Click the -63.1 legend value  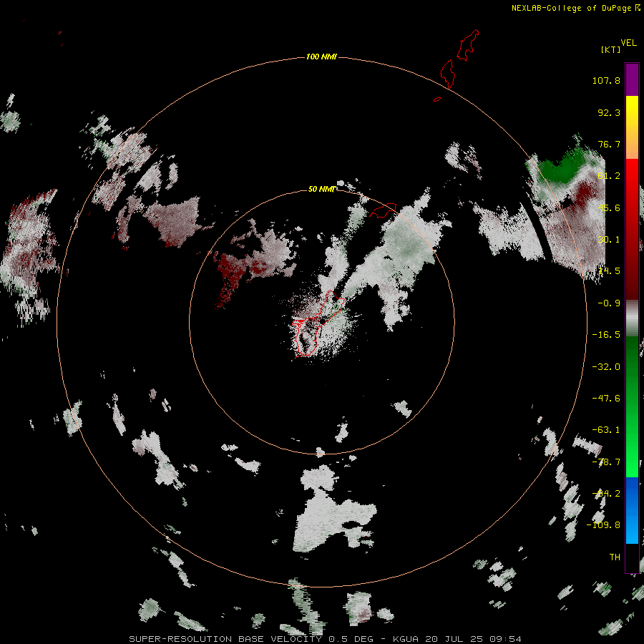tap(606, 430)
